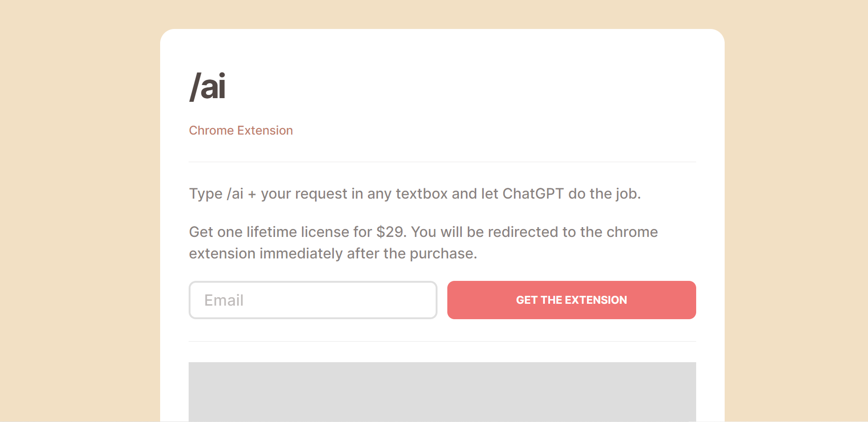Click the Email input field
The height and width of the screenshot is (422, 868).
tap(313, 300)
